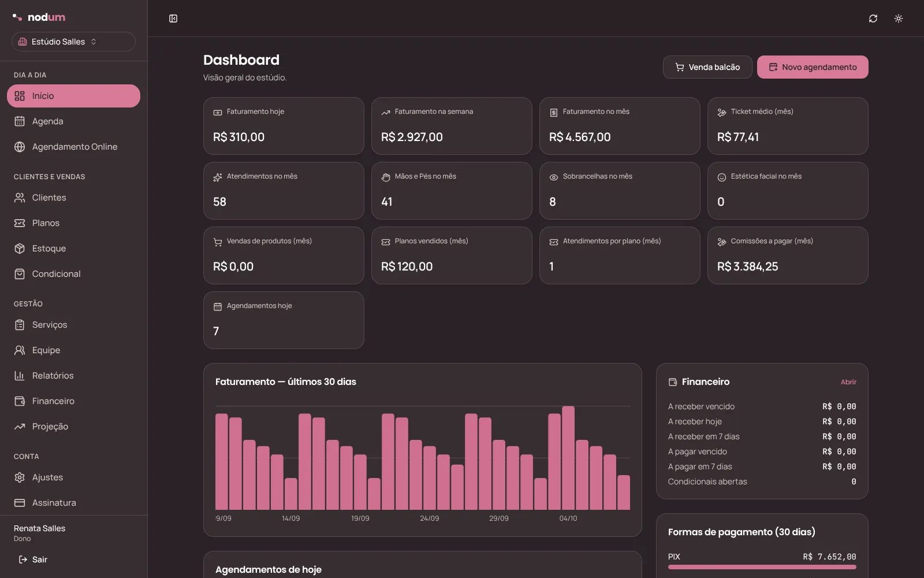Click the clipboard icon beside Serviços
Screen dimensions: 924x578
20,325
